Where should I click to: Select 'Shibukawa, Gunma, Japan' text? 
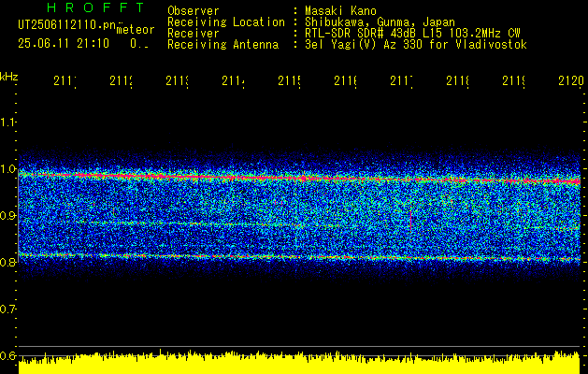coord(380,22)
